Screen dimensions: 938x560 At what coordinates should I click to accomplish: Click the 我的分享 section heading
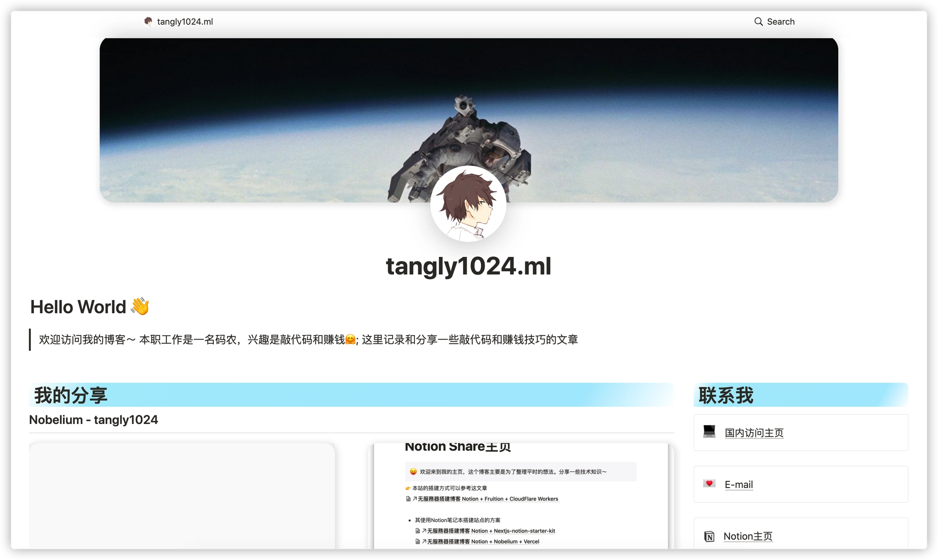(71, 395)
